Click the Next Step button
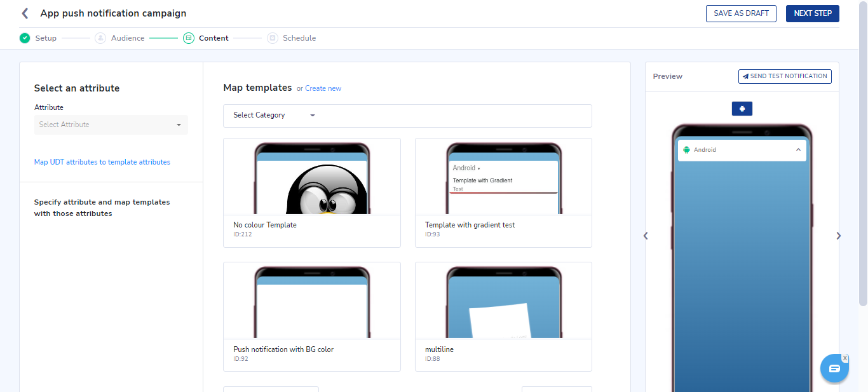Screen dimensions: 868x392 tap(812, 13)
